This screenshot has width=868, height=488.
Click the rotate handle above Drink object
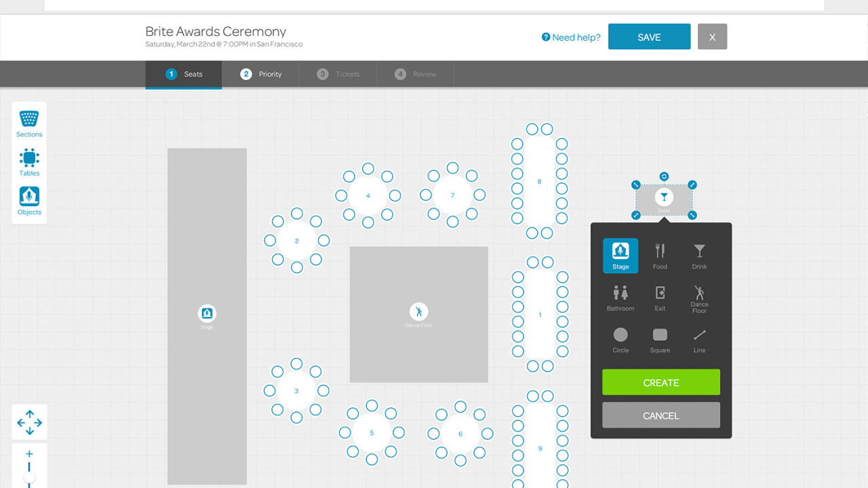pos(664,176)
